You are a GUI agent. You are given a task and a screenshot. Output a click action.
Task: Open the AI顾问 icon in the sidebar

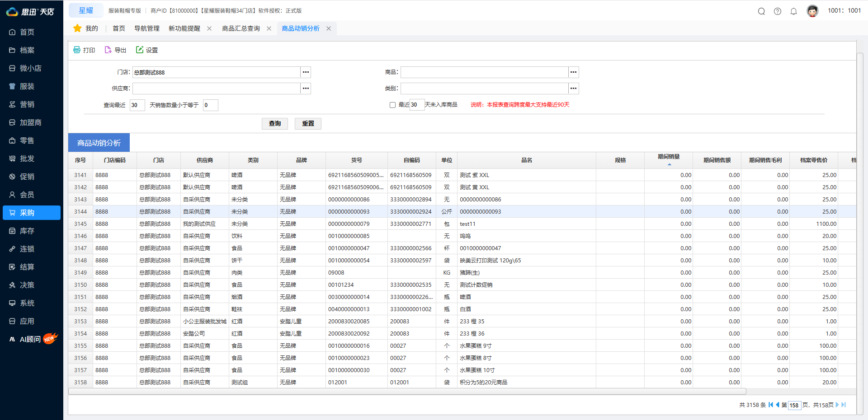pyautogui.click(x=11, y=339)
